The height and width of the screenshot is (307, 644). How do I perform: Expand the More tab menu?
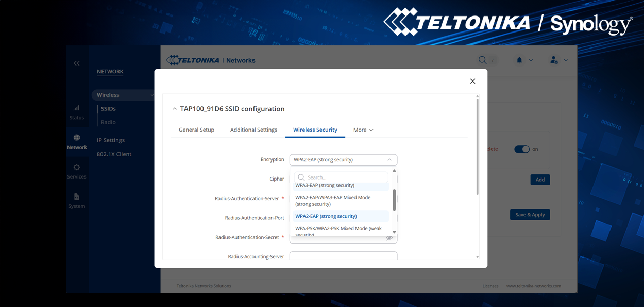[363, 130]
